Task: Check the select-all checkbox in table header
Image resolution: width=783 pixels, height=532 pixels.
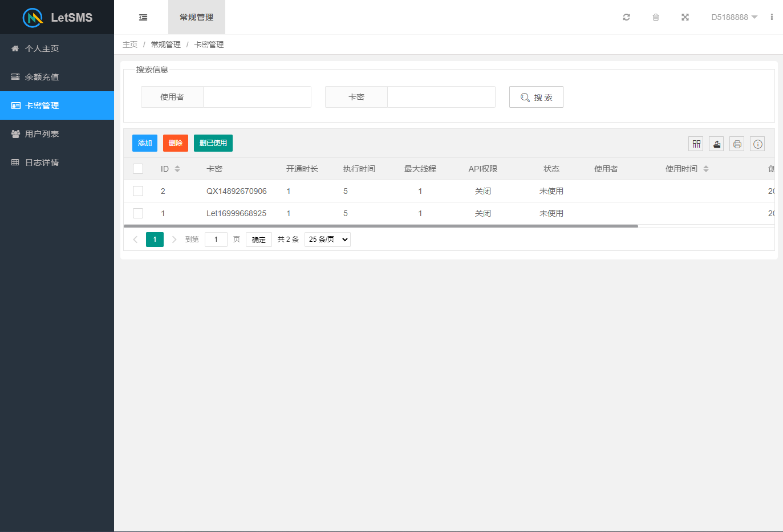Action: pyautogui.click(x=137, y=168)
